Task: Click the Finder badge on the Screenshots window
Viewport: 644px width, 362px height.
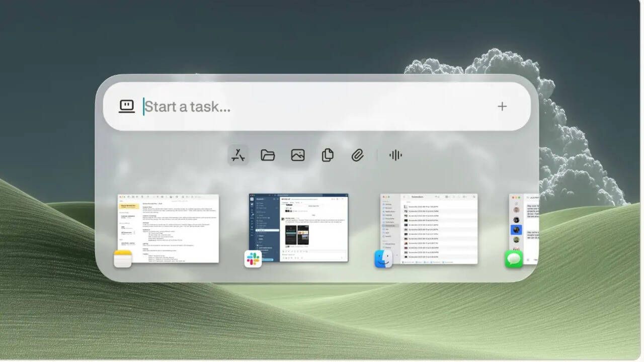Action: [x=384, y=259]
